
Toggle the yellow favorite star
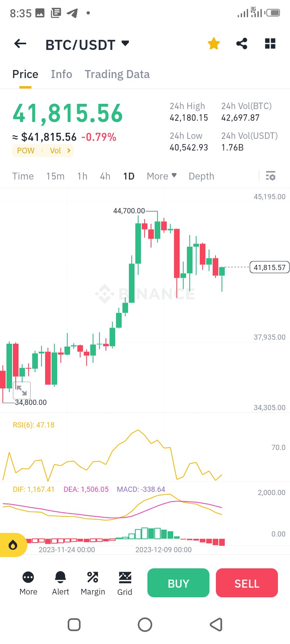(214, 43)
